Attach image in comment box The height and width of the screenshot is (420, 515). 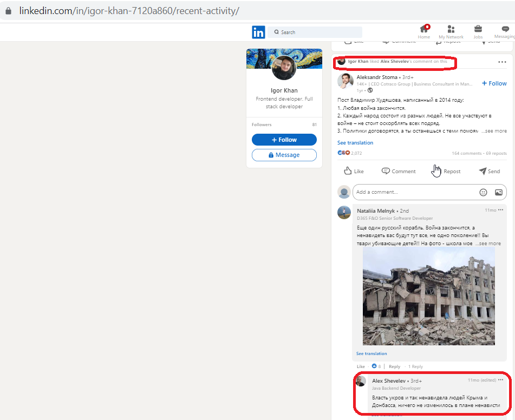point(499,193)
